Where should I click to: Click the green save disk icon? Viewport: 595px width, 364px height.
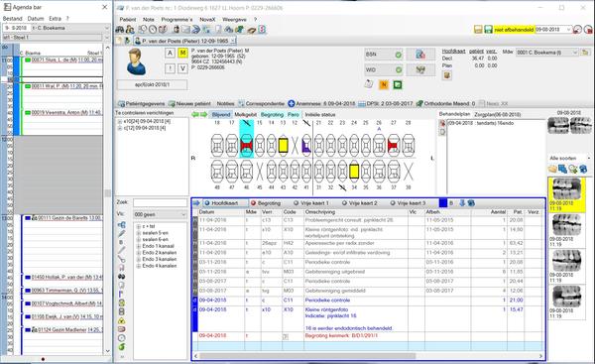pyautogui.click(x=488, y=29)
